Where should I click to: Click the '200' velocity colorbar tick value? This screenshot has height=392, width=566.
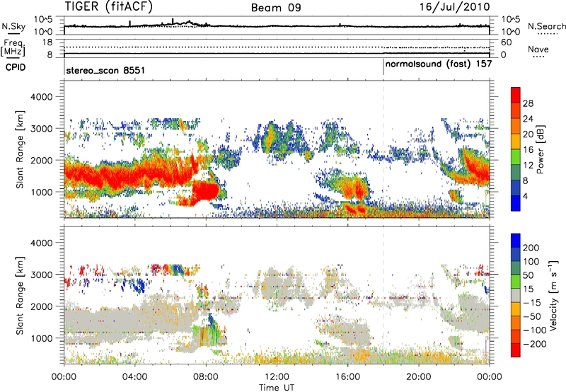531,248
